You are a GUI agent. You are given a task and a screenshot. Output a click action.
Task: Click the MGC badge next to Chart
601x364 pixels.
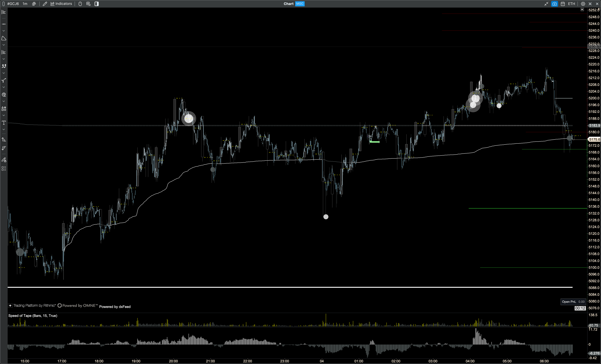point(300,4)
